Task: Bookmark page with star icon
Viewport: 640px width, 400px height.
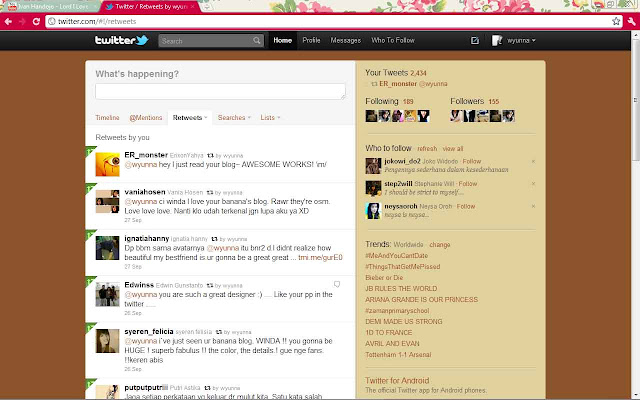Action: [616, 21]
